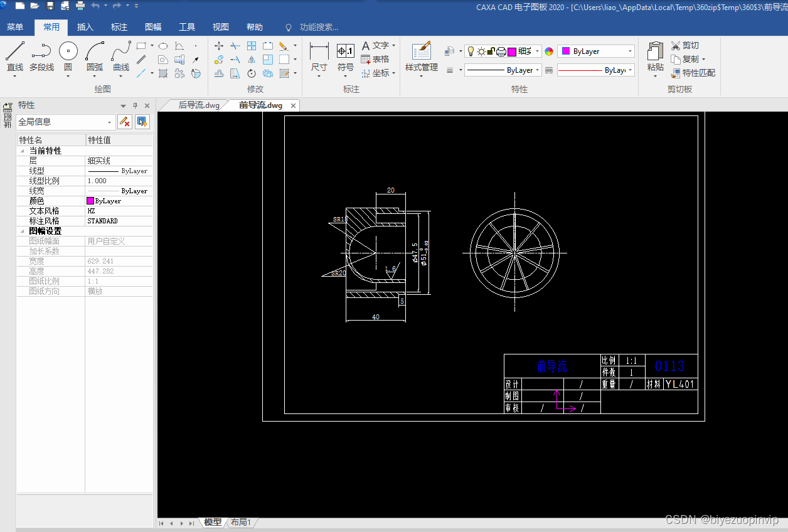Image resolution: width=788 pixels, height=532 pixels.
Task: Click the rotate tool in 修改 group
Action: coord(252,73)
